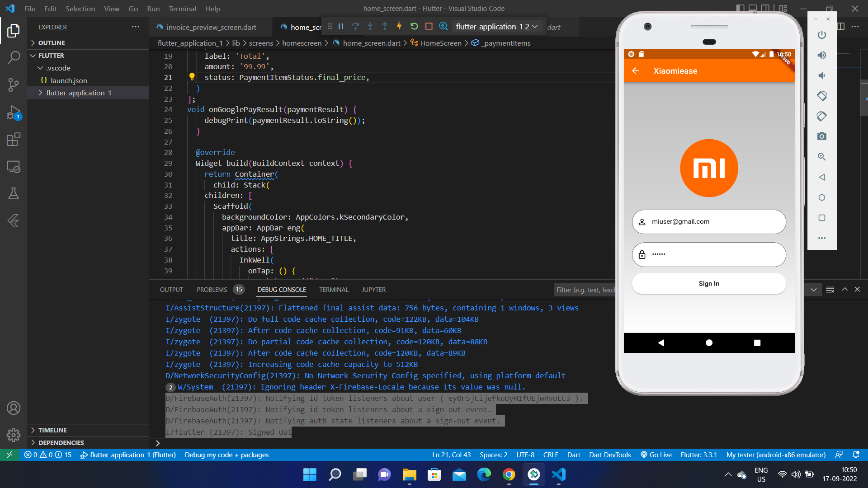Click the Step Into debug button
This screenshot has width=868, height=488.
pos(370,27)
